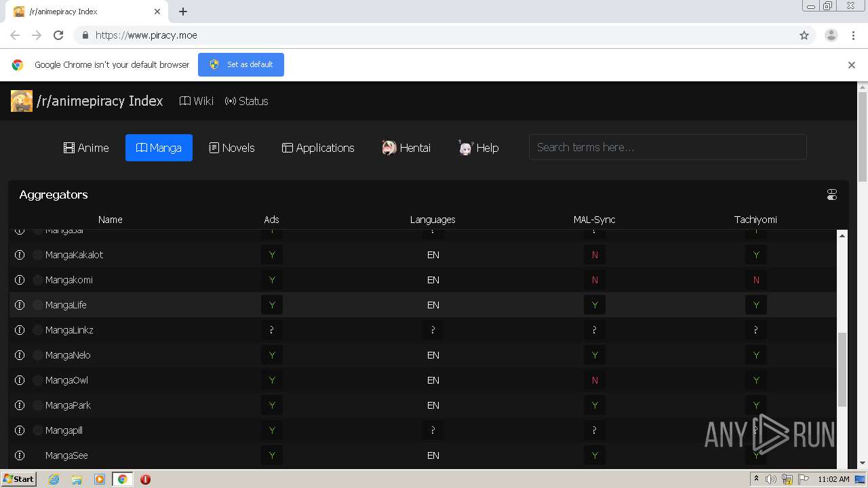Toggle Aggregators column settings icon
Screen dimensions: 868x488
point(832,195)
